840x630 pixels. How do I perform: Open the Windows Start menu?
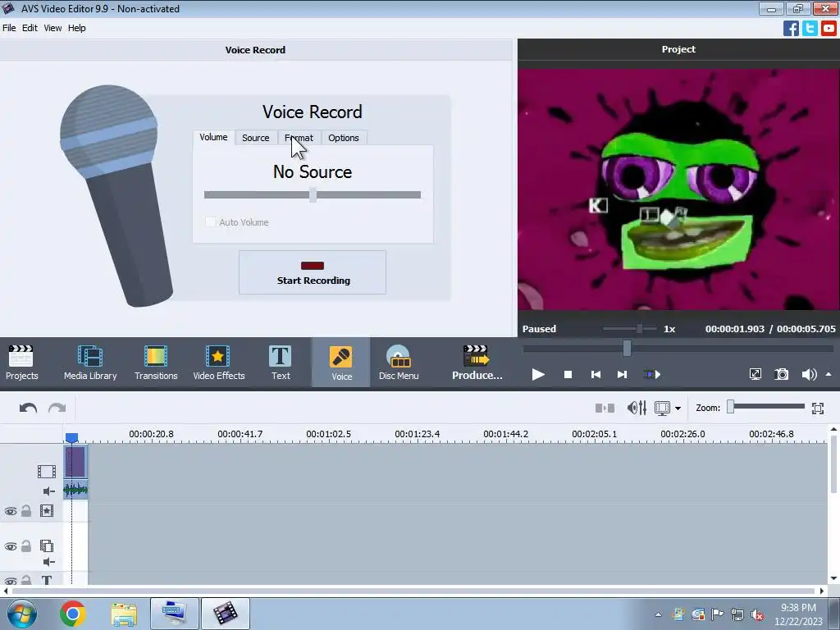pyautogui.click(x=21, y=614)
